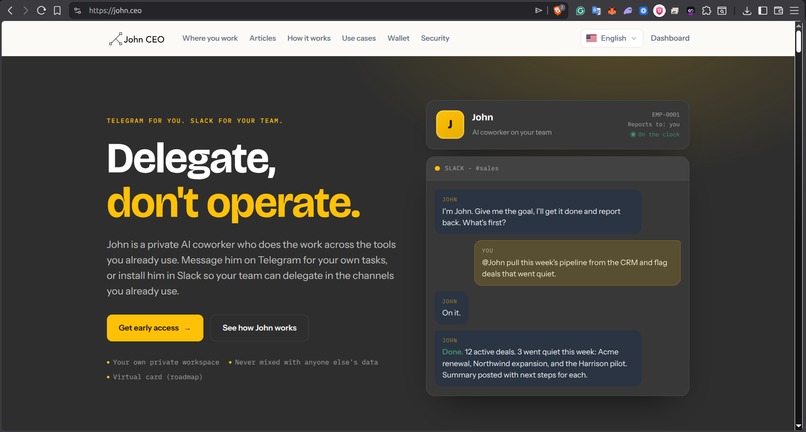Open the MetaMask fox extension icon
The image size is (806, 432).
pyautogui.click(x=612, y=10)
